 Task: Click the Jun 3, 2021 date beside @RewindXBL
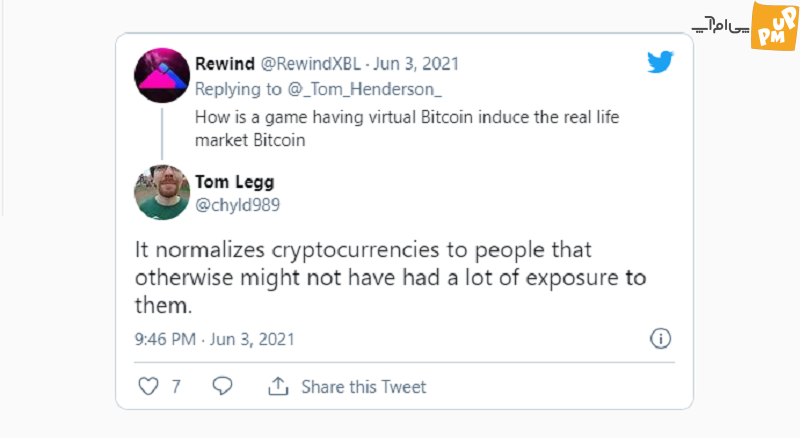(x=416, y=64)
